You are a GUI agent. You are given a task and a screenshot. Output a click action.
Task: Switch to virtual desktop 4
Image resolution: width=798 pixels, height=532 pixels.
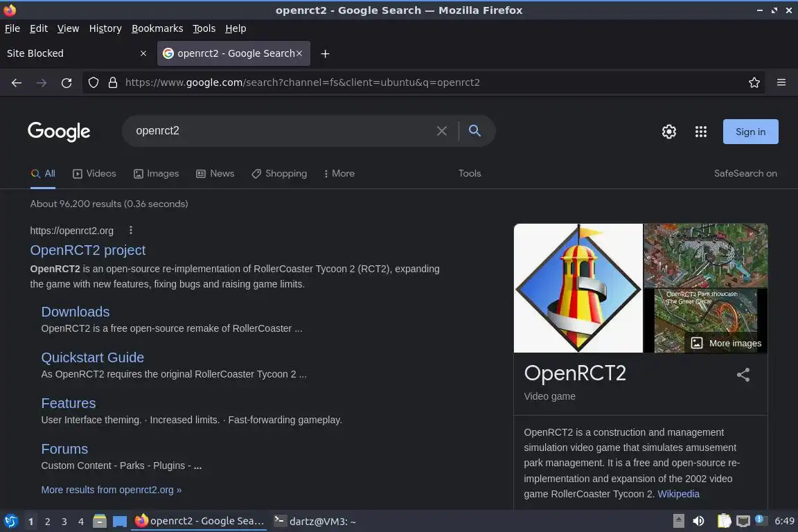80,522
